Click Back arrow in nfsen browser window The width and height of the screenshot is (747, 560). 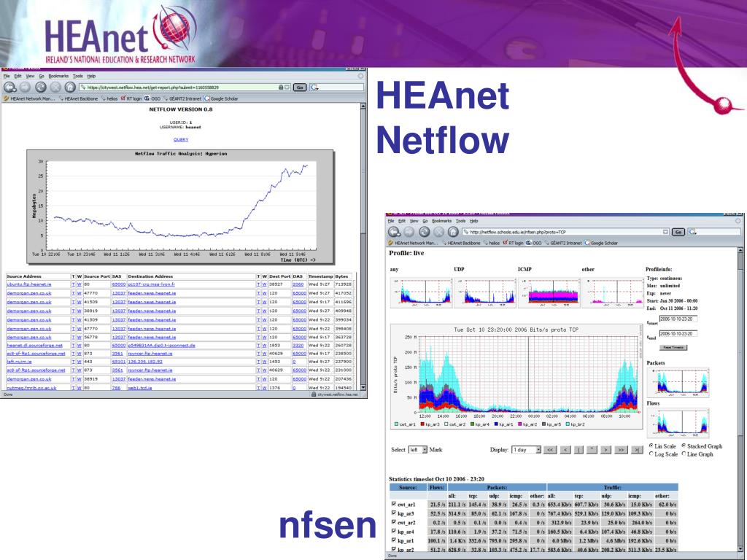(394, 232)
